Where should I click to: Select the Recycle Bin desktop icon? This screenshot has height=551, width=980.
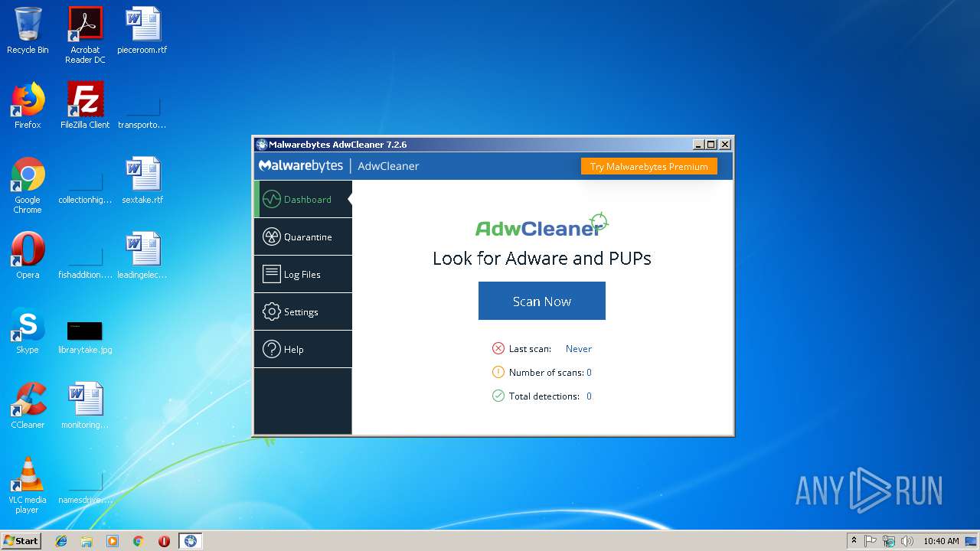pos(28,31)
